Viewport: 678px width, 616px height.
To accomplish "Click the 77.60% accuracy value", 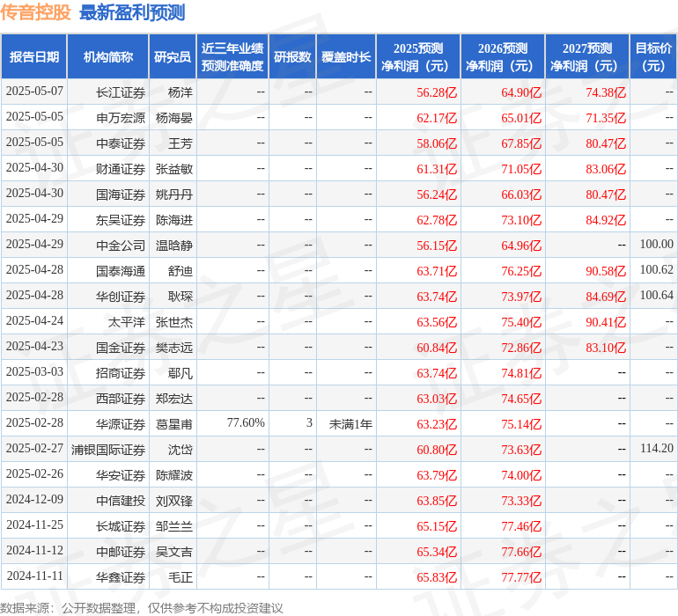I will tap(246, 422).
